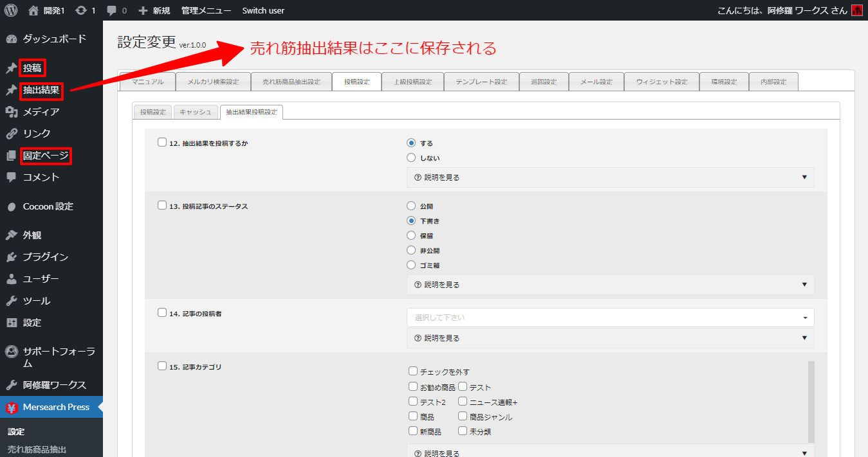Expand 説明を見る under the post status options
868x457 pixels.
[x=610, y=285]
